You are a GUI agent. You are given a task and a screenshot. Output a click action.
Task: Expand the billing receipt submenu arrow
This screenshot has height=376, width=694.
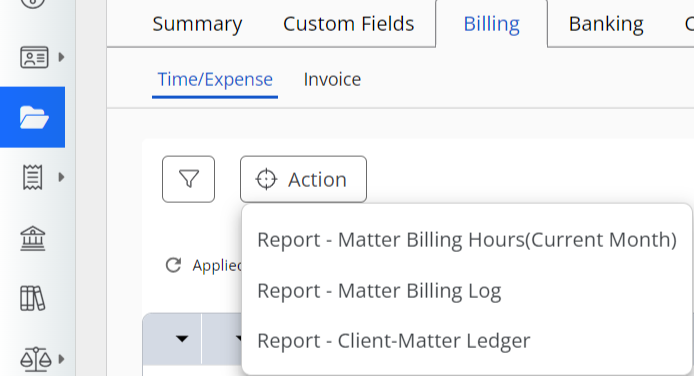[62, 177]
